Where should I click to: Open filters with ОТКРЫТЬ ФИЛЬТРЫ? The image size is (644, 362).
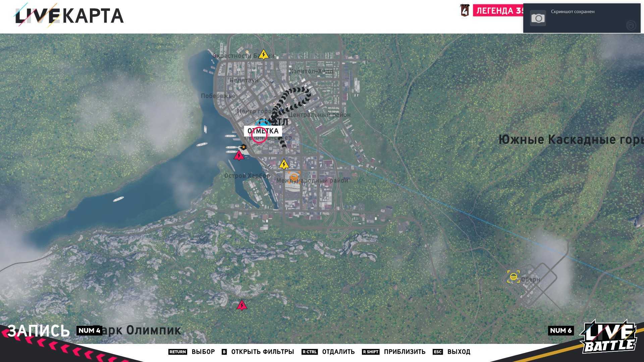pyautogui.click(x=262, y=352)
